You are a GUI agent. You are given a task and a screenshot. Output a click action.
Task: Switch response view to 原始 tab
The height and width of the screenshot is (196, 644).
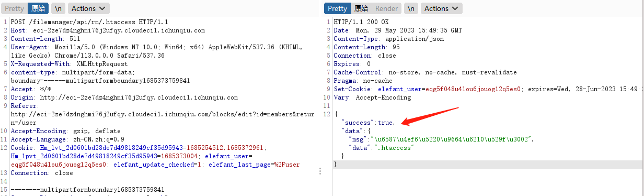point(361,8)
